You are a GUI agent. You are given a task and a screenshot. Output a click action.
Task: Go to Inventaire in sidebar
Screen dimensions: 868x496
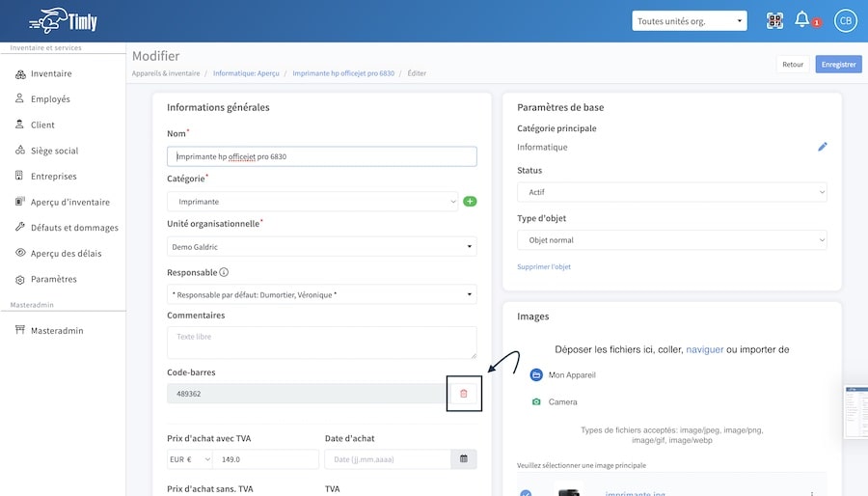pos(51,73)
